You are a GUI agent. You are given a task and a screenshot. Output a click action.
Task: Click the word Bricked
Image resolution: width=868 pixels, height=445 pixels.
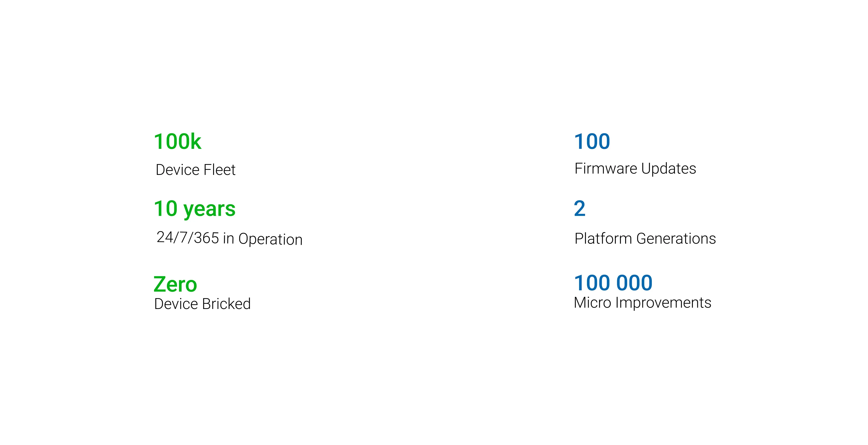tap(226, 304)
